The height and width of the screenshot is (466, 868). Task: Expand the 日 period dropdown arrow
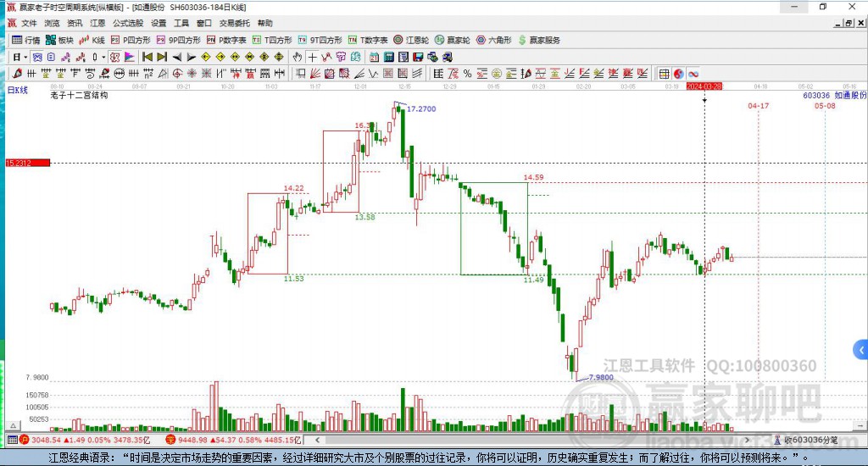(x=25, y=57)
